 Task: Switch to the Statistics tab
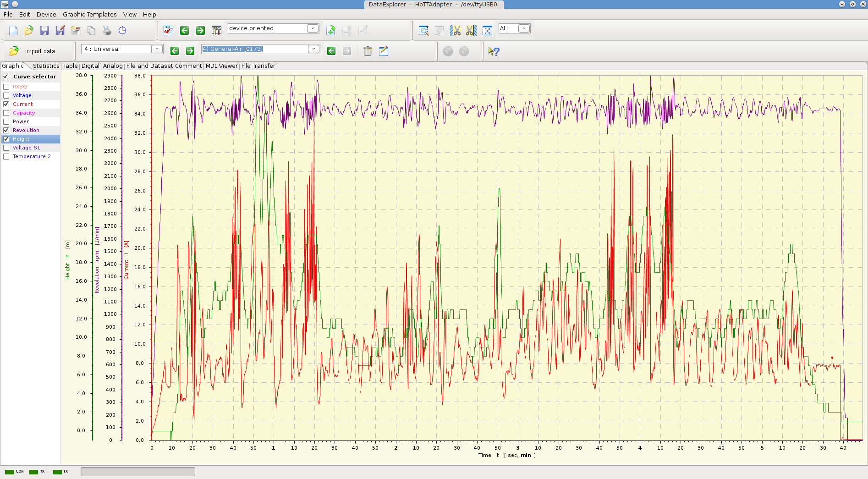tap(46, 66)
